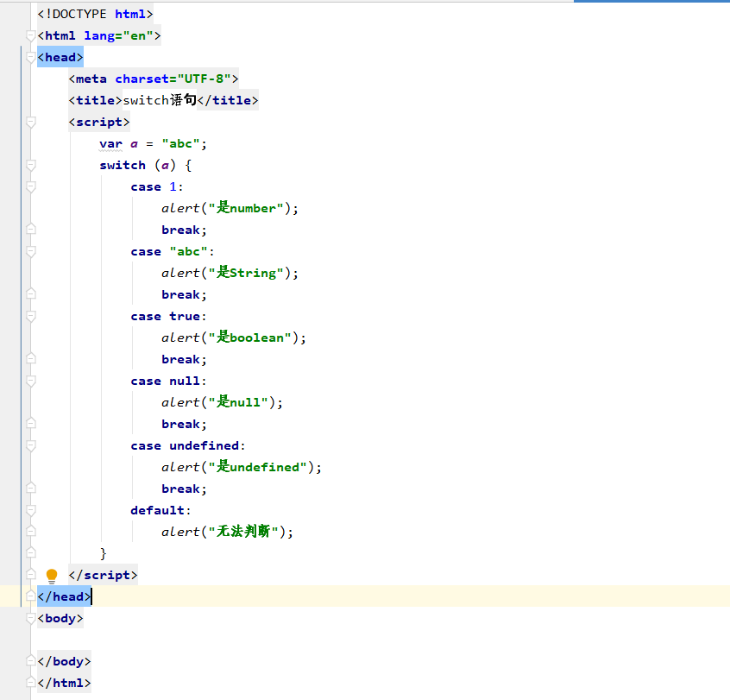Fold the case null: block

tap(31, 381)
